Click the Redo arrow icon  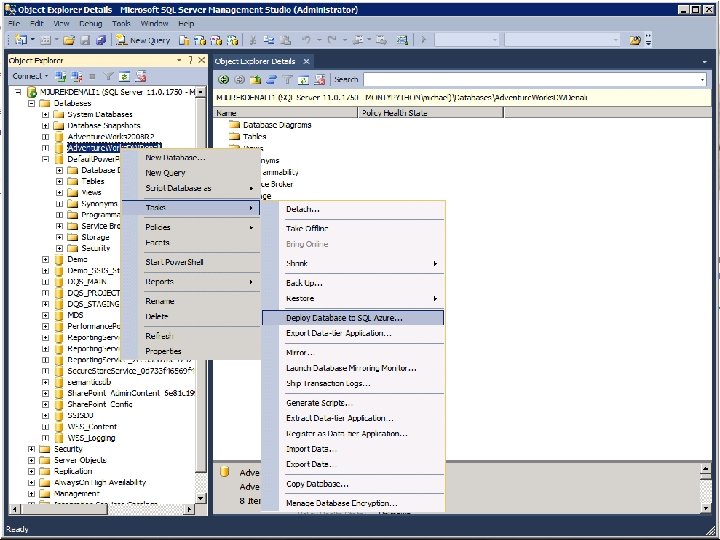click(332, 40)
